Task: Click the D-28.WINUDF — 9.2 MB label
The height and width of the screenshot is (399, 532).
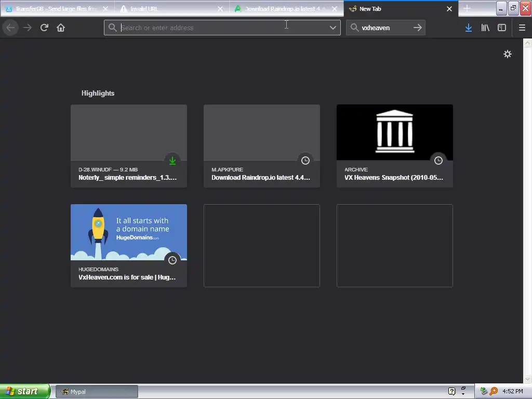Action: click(108, 170)
